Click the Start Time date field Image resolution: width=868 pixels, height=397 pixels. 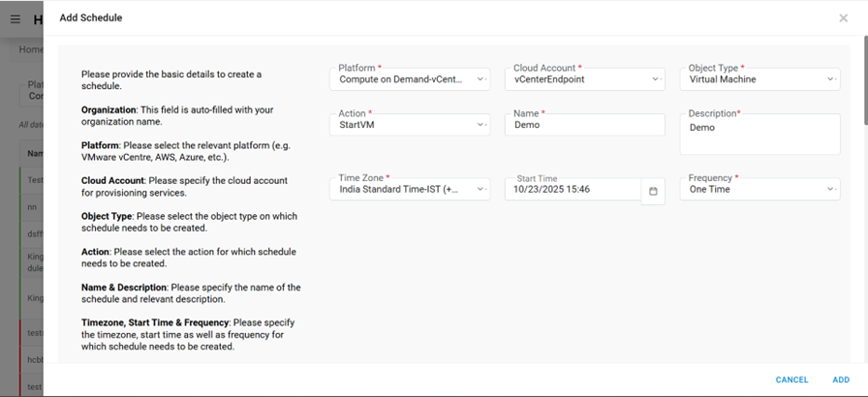(573, 190)
